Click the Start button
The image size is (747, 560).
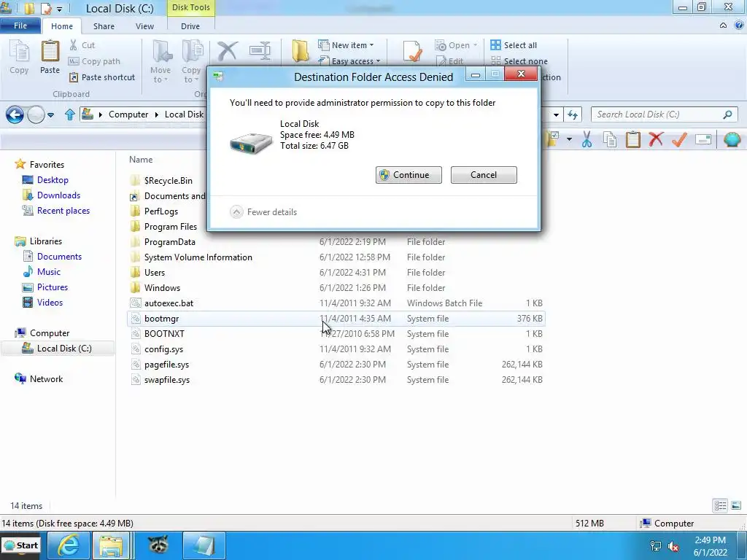(x=21, y=545)
